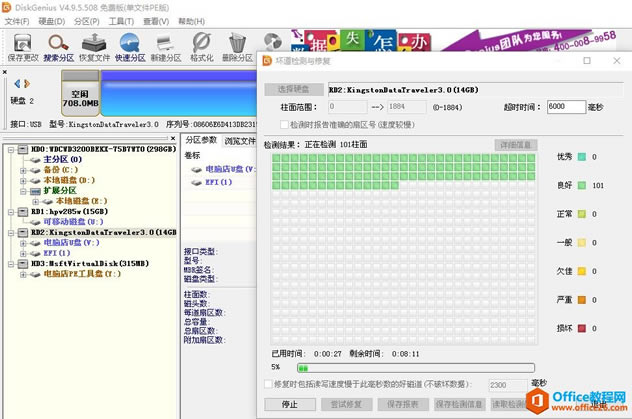Expand the 本地磁盘(E:) partition node
Image resolution: width=632 pixels, height=419 pixels.
(x=36, y=201)
